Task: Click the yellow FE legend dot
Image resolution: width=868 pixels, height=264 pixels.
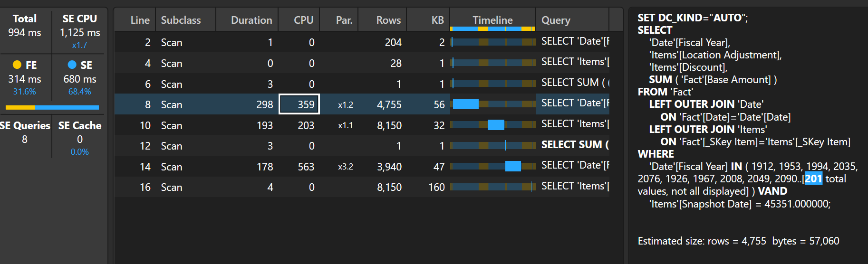Action: click(x=17, y=65)
